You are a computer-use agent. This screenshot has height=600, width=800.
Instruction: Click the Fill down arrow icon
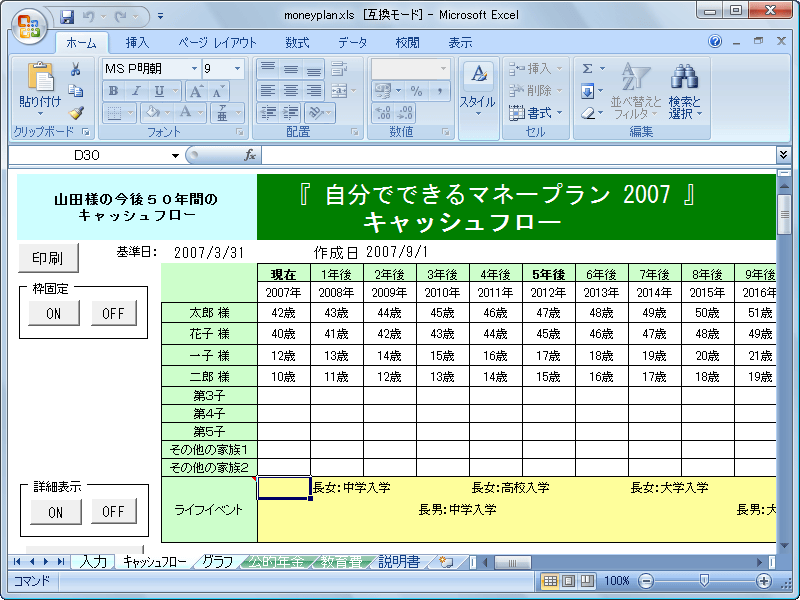coord(587,91)
